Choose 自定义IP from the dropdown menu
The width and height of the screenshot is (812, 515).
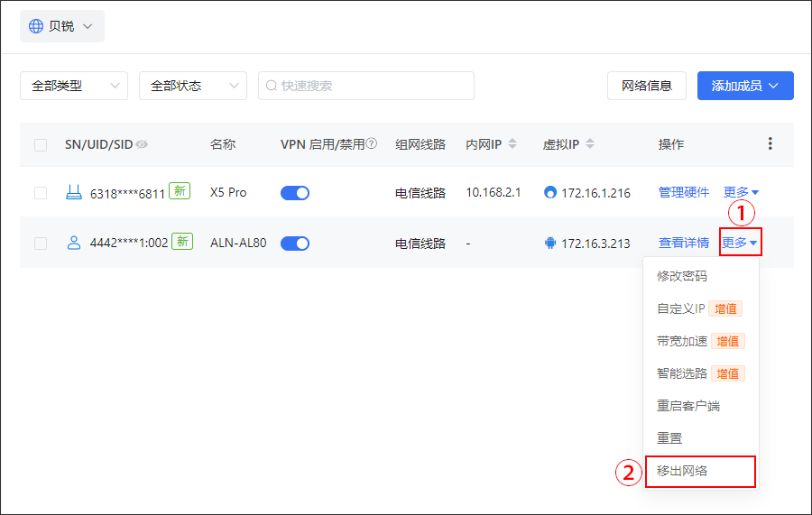701,309
